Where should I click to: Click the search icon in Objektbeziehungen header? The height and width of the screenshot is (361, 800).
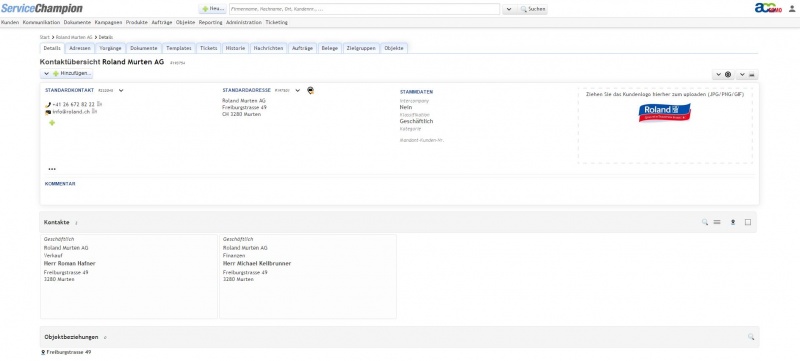click(x=751, y=337)
